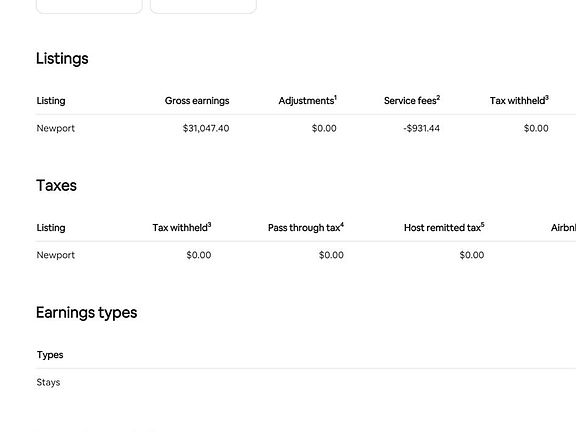The image size is (576, 432).
Task: Click the Stays earnings type row
Action: tap(306, 382)
